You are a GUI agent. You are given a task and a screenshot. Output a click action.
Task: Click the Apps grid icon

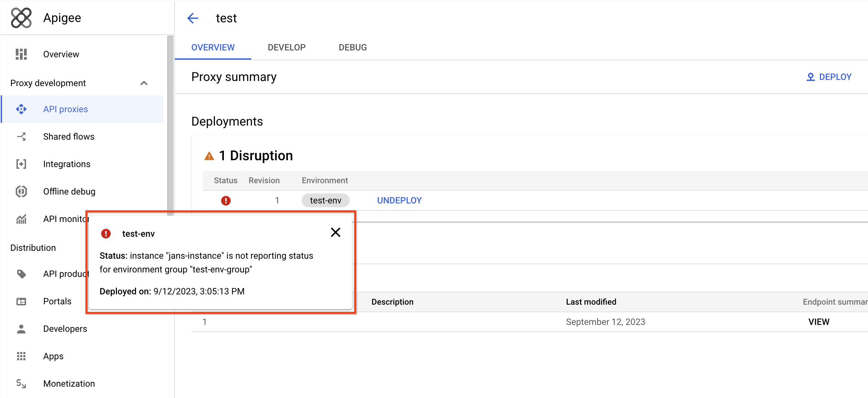click(x=21, y=356)
